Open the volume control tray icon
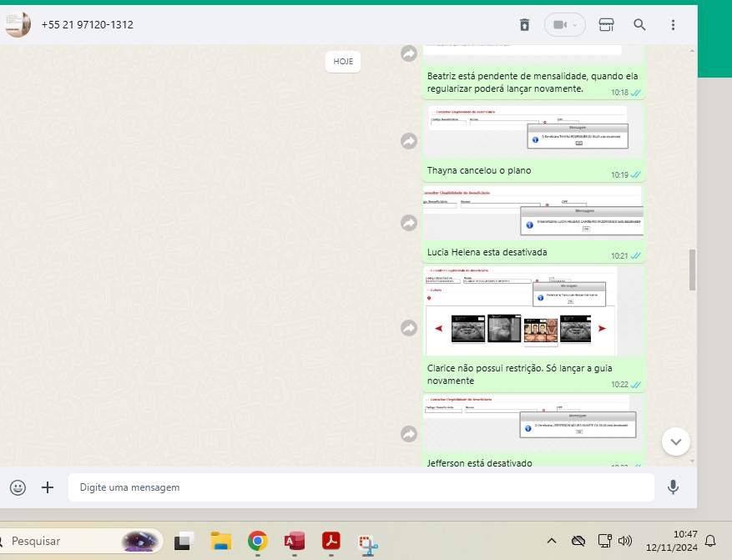Screen dimensions: 732x560 point(624,541)
